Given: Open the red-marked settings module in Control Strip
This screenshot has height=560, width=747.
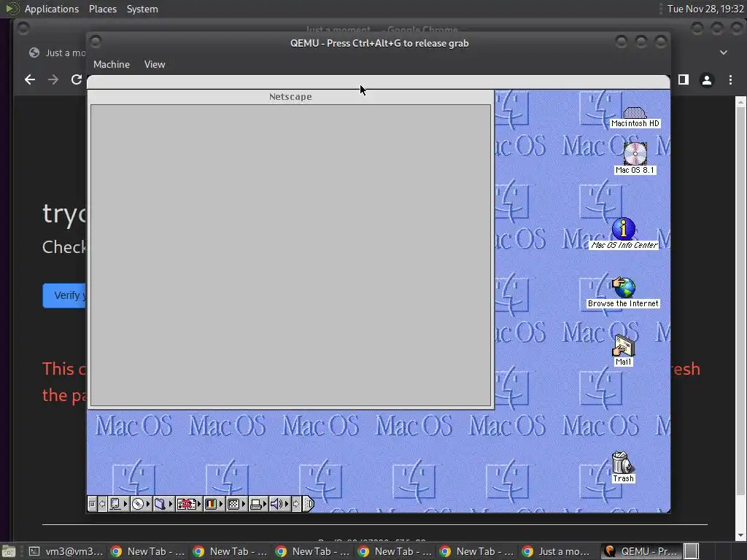Looking at the screenshot, I should tap(189, 504).
